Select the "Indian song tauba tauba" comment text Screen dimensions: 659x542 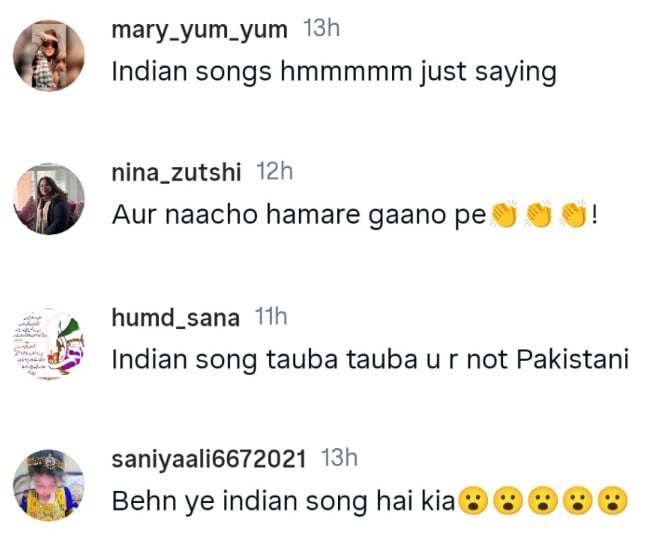pos(369,359)
